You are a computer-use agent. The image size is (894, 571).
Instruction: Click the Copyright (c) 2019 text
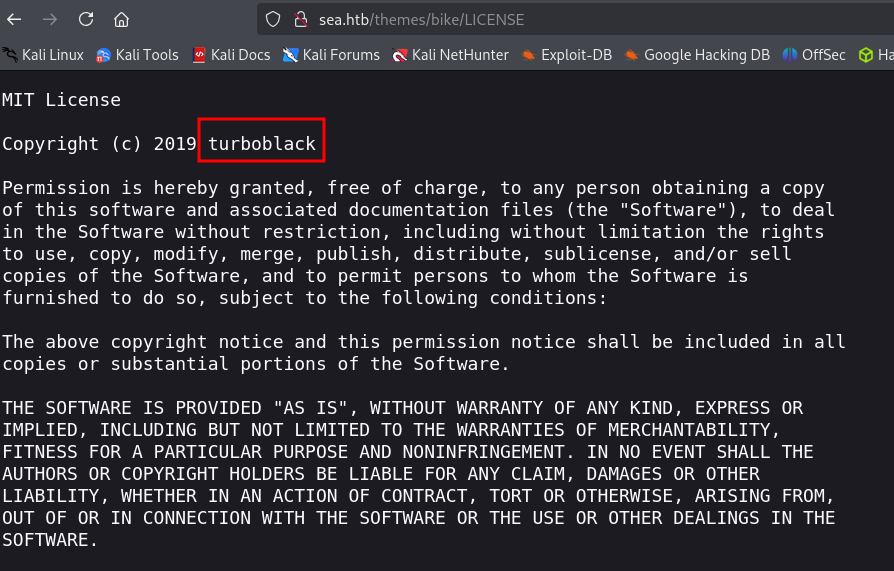99,144
